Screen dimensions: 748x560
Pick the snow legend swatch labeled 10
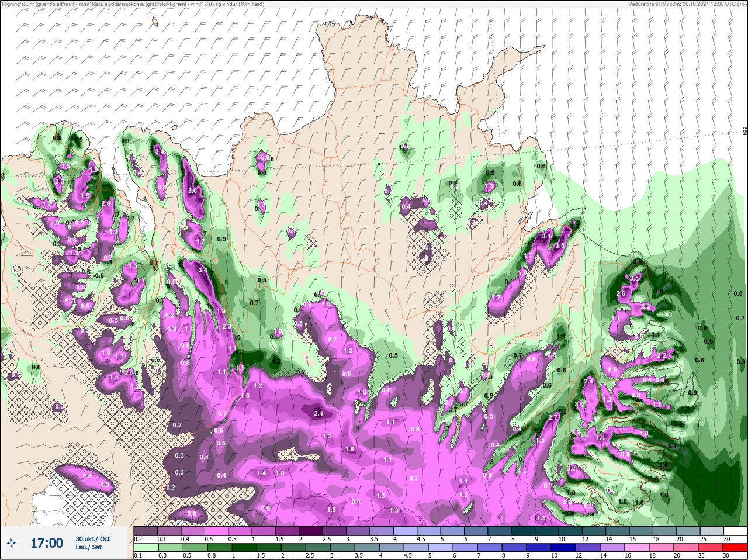point(570,530)
